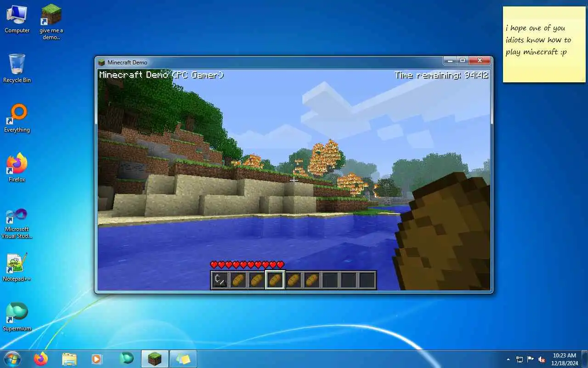Screen dimensions: 588x368
Task: Open Windows Media Player from the taskbar
Action: tap(97, 359)
